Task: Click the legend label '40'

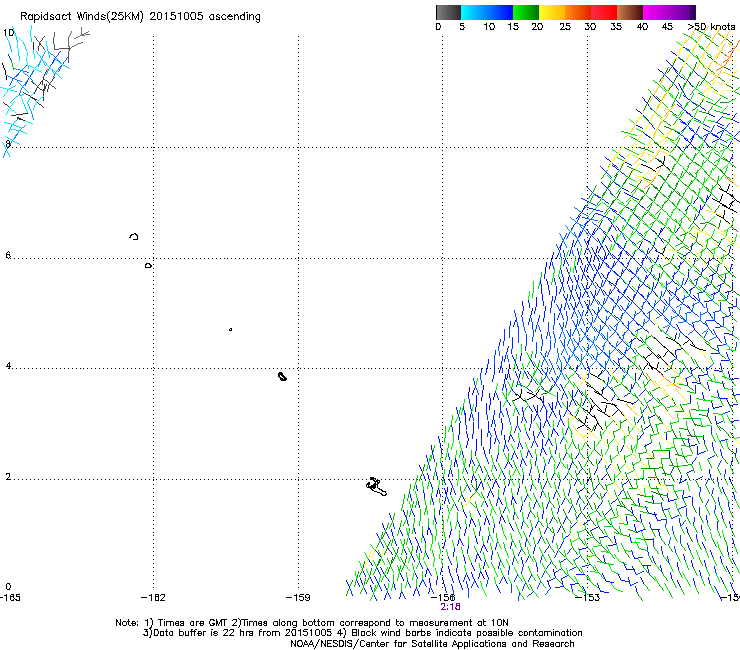Action: click(x=642, y=27)
